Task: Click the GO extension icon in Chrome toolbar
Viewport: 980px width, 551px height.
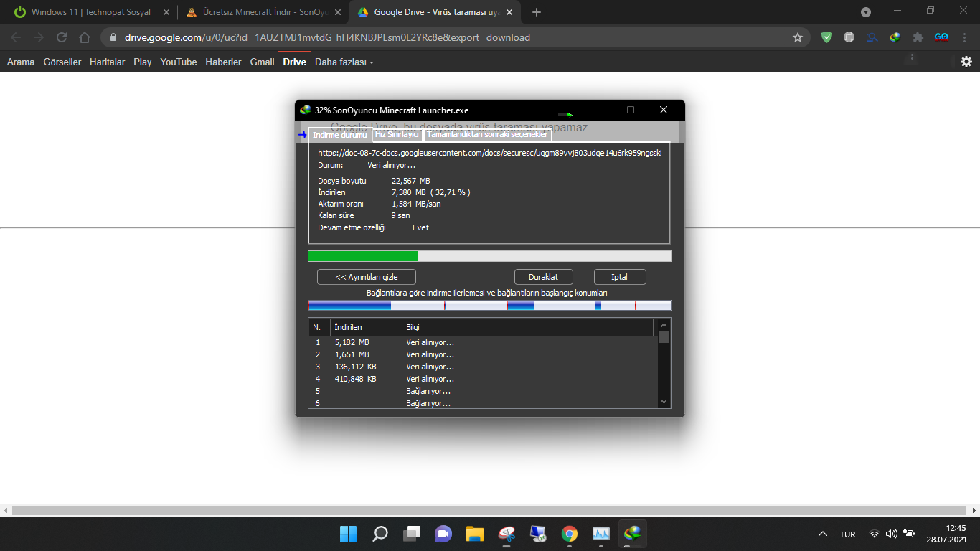Action: 941,37
